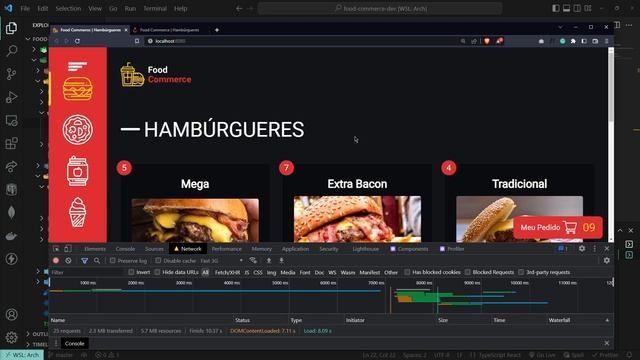Open the Run and Debug view
Screen dimensions: 640x360
point(11,97)
